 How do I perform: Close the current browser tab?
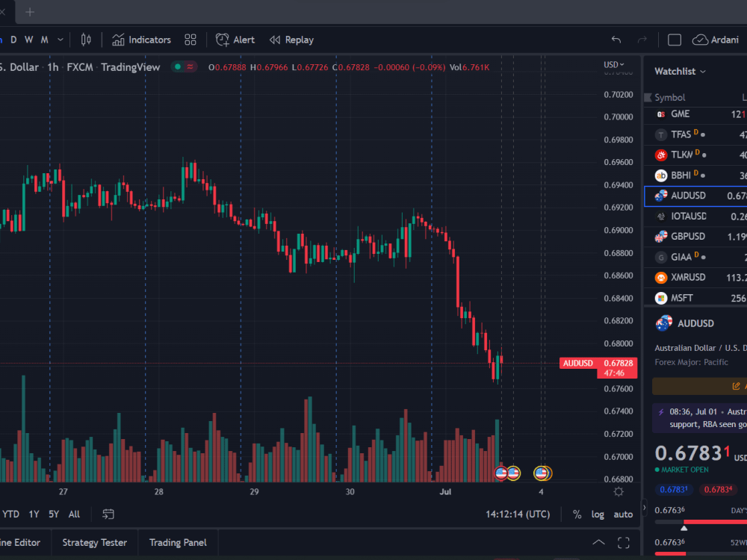[x=2, y=12]
